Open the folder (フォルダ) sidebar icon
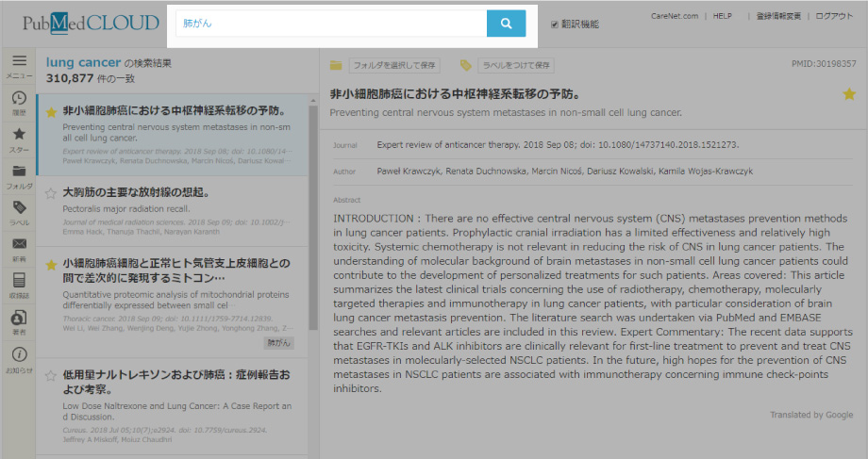 [x=19, y=174]
